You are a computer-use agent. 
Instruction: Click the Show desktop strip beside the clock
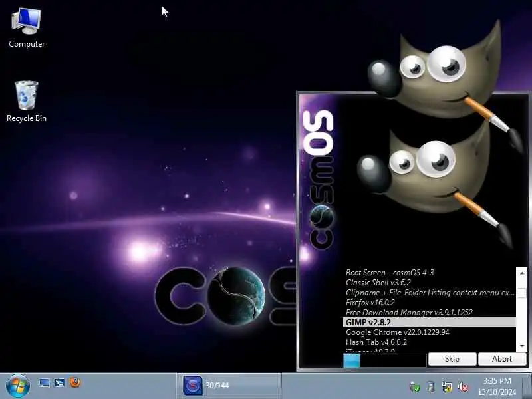tap(527, 386)
